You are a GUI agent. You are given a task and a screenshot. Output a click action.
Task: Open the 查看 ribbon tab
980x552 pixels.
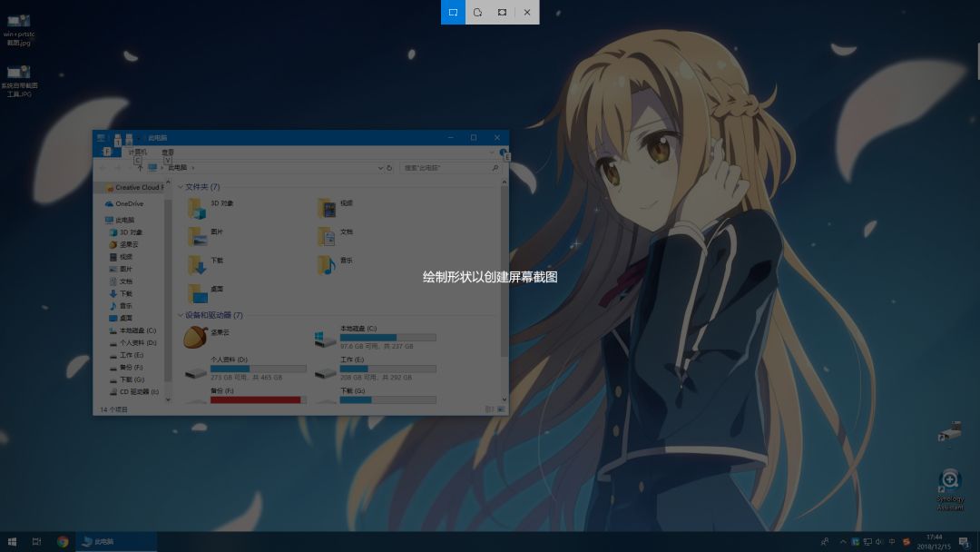click(168, 152)
